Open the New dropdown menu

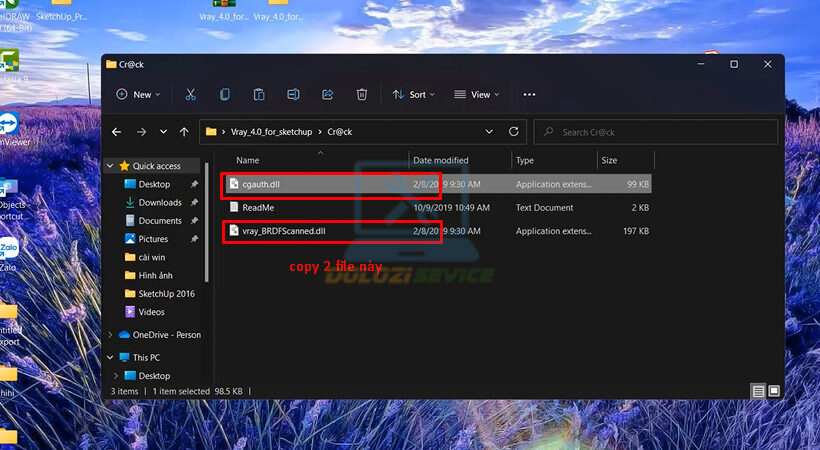[x=139, y=94]
